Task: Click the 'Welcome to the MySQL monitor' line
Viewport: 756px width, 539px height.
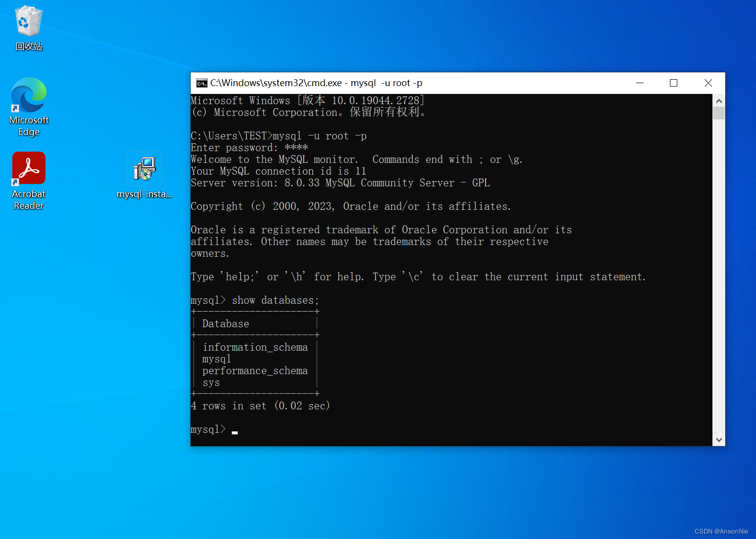Action: 356,159
